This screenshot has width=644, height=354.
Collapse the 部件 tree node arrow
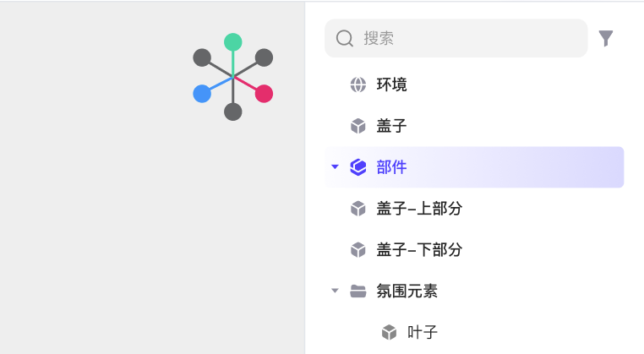tap(336, 166)
